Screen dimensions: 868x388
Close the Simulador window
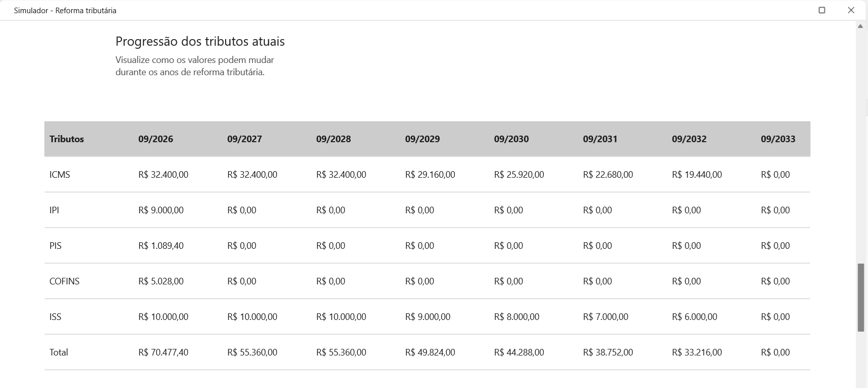tap(851, 10)
